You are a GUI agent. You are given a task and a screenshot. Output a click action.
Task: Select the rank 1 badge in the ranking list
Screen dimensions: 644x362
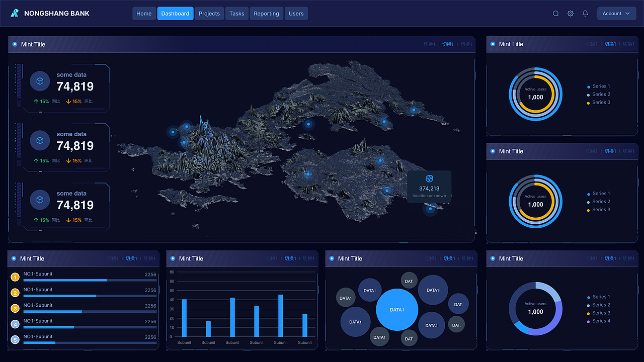point(15,277)
